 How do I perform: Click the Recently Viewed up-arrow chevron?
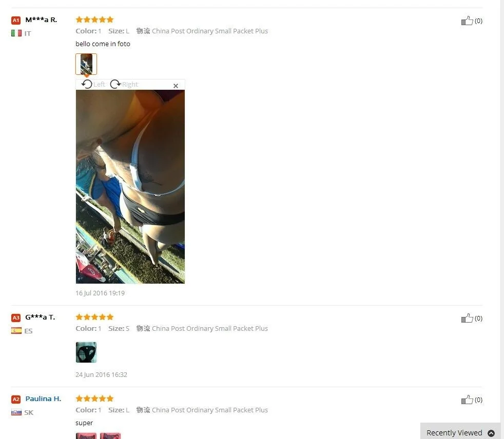(x=491, y=433)
